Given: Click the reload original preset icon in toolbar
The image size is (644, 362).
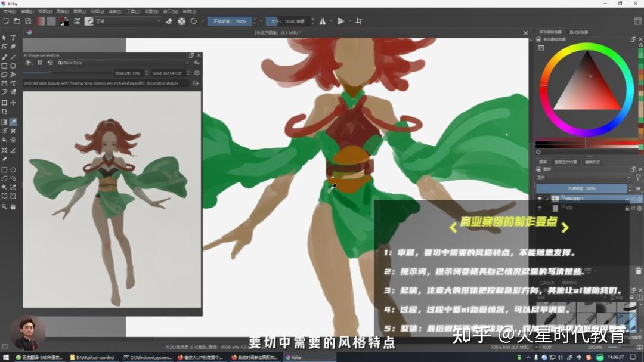Looking at the screenshot, I should pyautogui.click(x=193, y=21).
